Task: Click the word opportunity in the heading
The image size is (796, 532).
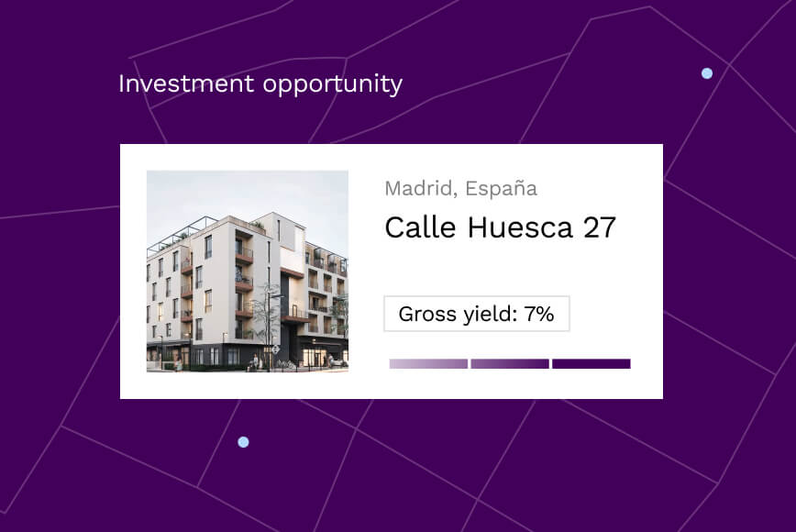Action: tap(333, 85)
